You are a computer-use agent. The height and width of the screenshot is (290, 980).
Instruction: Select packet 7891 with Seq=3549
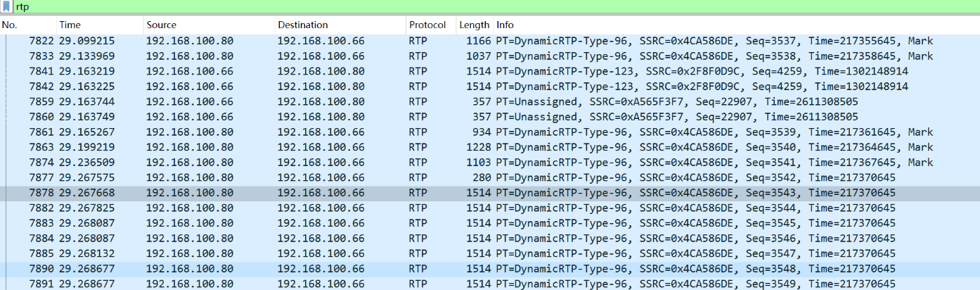click(x=490, y=284)
